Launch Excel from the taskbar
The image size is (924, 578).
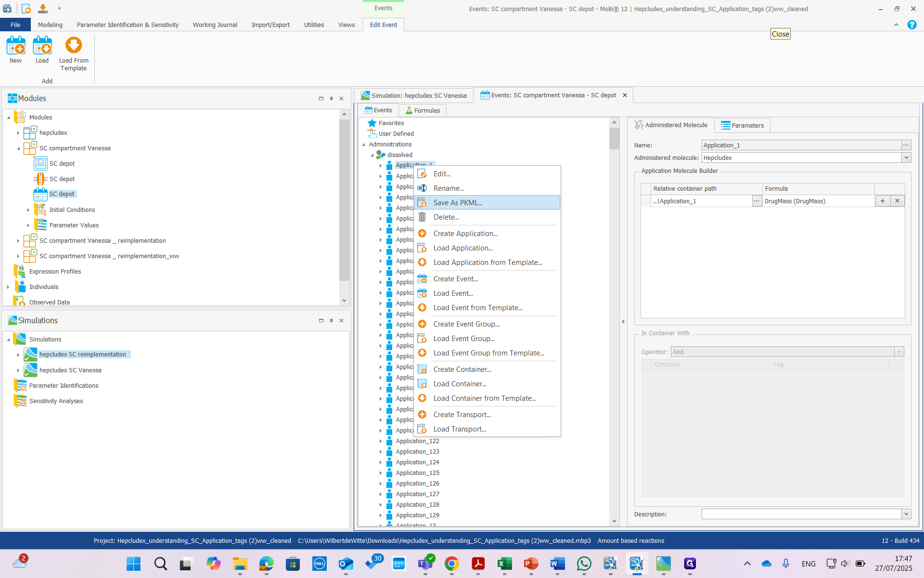pyautogui.click(x=504, y=564)
